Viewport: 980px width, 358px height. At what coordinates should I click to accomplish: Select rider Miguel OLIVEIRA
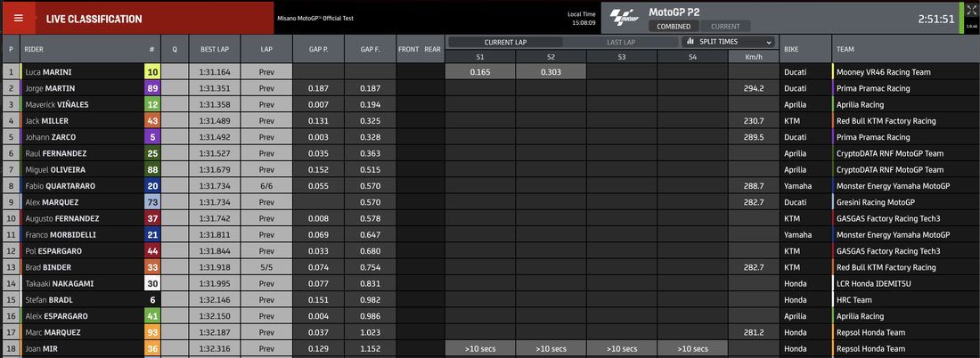pyautogui.click(x=55, y=169)
